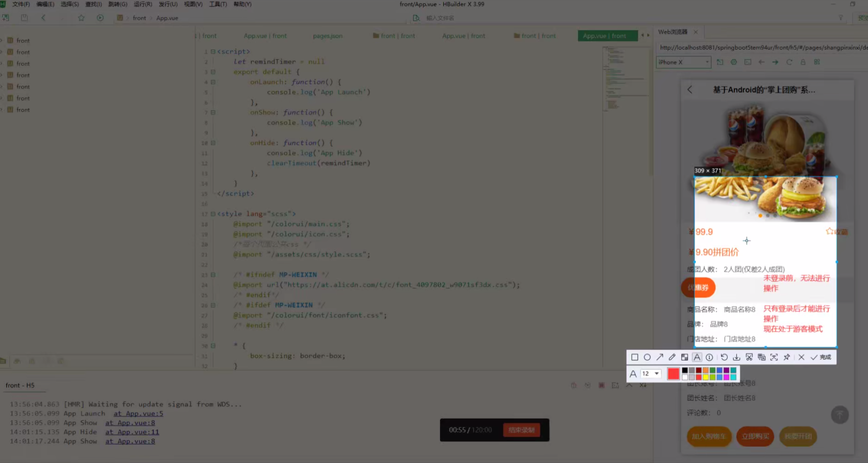The height and width of the screenshot is (463, 868).
Task: Pick the black color swatch
Action: (685, 370)
